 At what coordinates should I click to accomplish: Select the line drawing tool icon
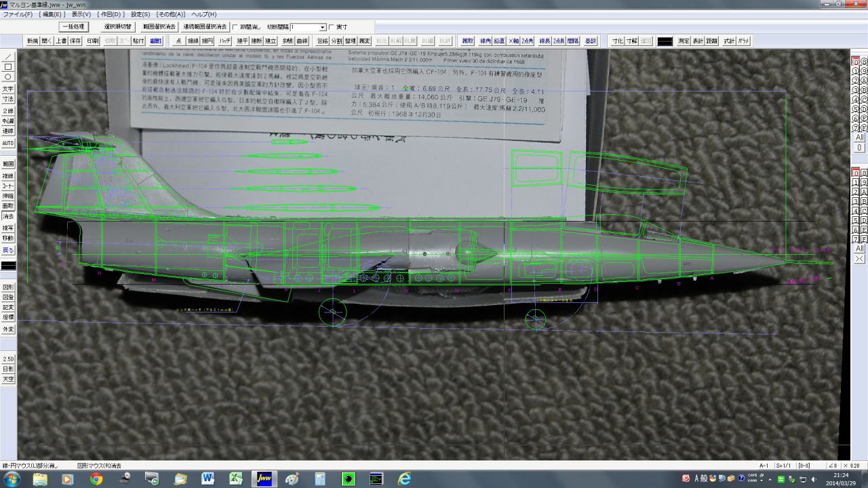(8, 57)
